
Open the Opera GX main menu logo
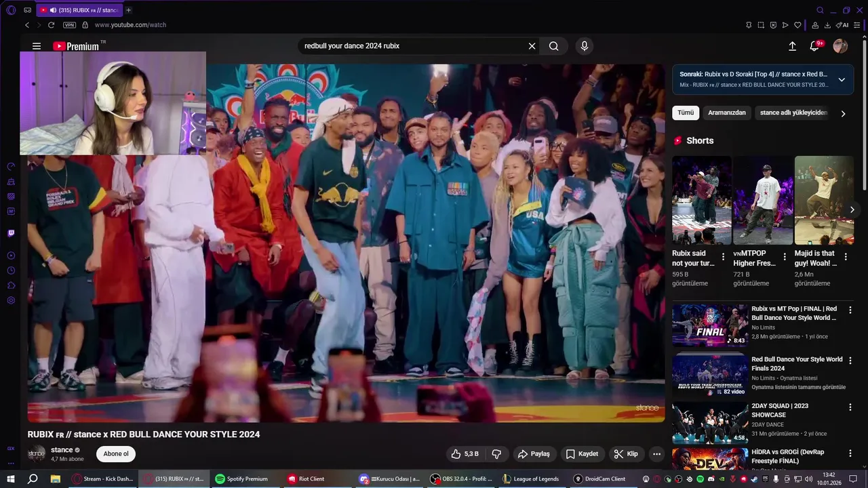11,10
